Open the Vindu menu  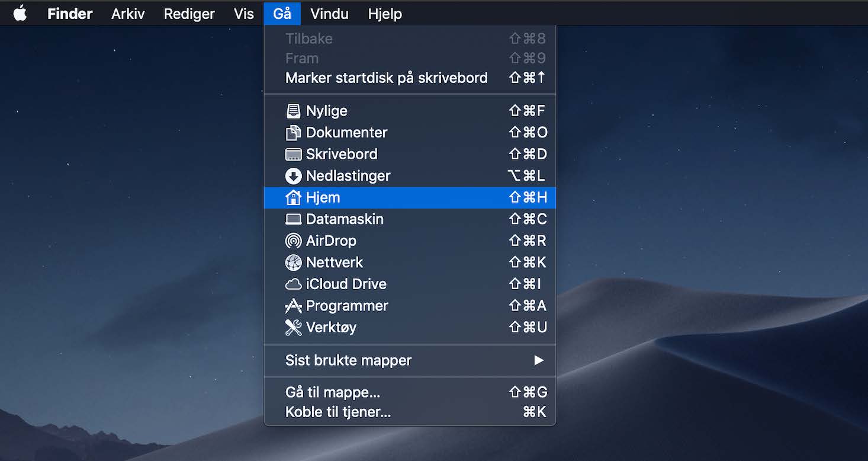click(x=329, y=14)
